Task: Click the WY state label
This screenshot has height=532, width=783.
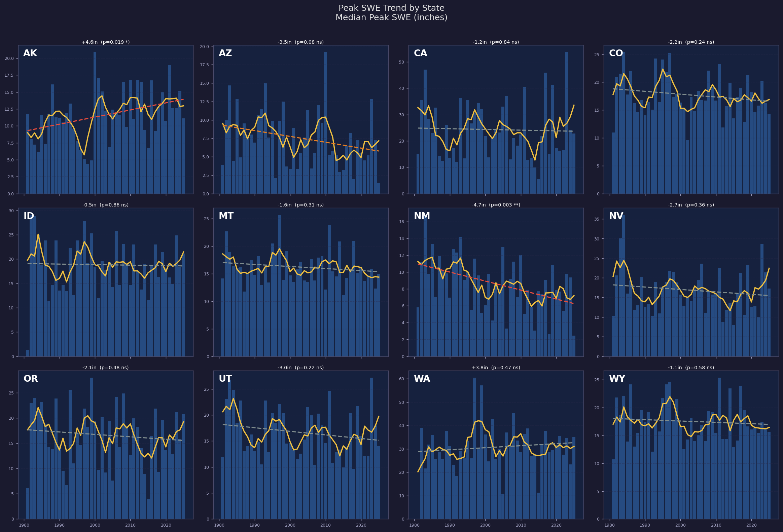Action: click(617, 379)
